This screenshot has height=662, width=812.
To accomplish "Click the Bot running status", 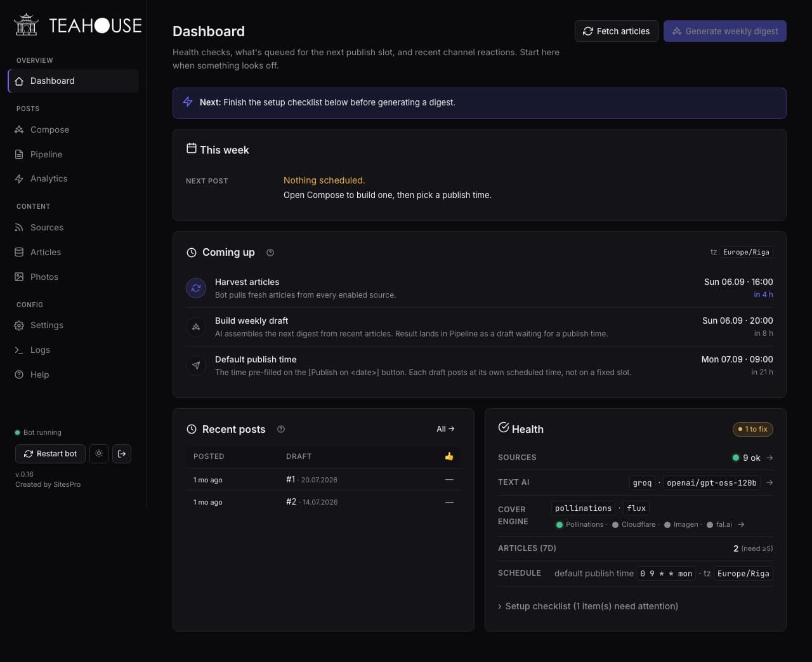I will point(38,432).
